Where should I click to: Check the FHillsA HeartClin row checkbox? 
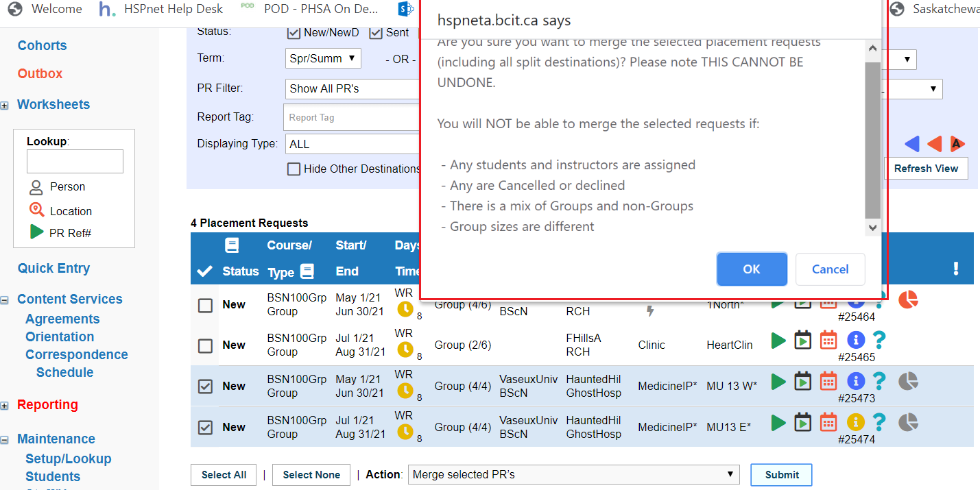[x=205, y=345]
